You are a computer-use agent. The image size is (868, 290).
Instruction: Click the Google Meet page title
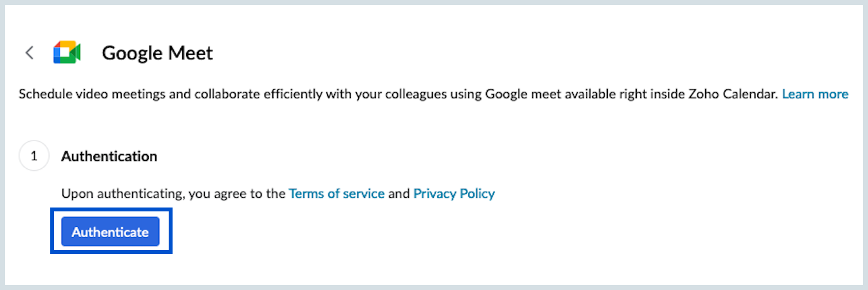click(157, 53)
